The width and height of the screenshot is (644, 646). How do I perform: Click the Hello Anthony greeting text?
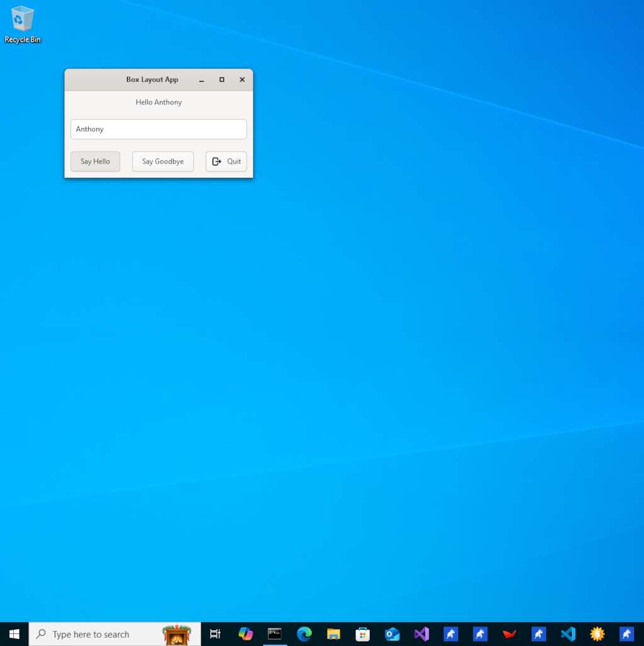(158, 102)
